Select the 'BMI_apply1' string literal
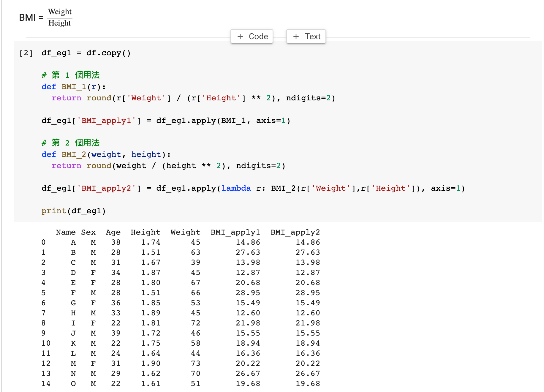 pyautogui.click(x=107, y=121)
